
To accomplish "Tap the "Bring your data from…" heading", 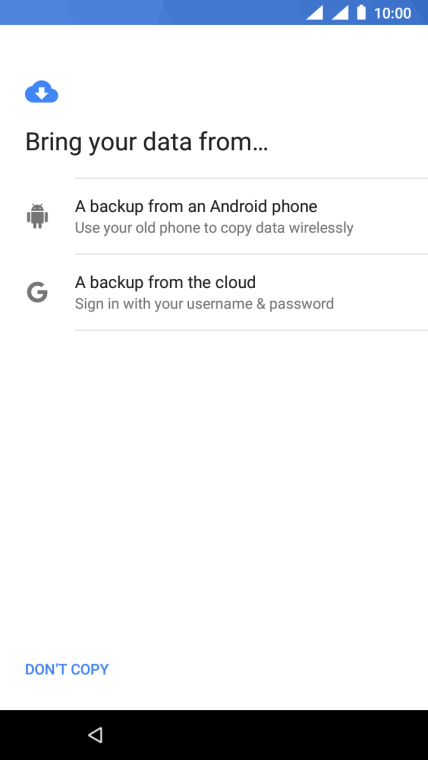I will (x=146, y=142).
